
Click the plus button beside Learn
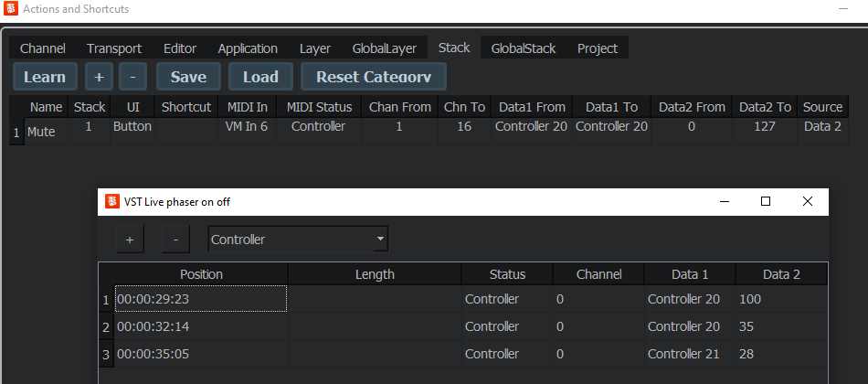click(x=98, y=77)
